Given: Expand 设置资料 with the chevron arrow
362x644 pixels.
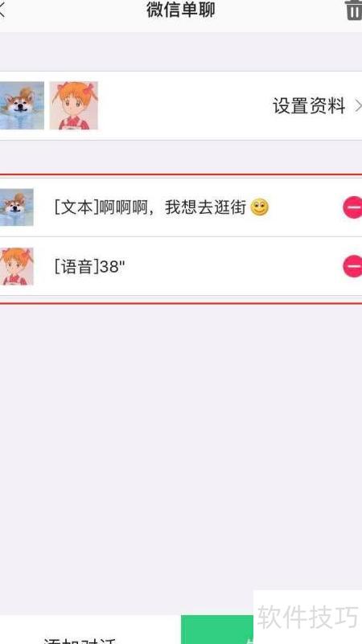Looking at the screenshot, I should [358, 106].
